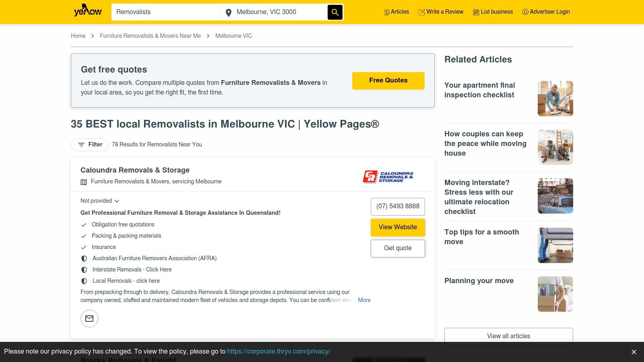The image size is (644, 362).
Task: Click the Caloundra Removals & Storage logo
Action: coord(388,177)
